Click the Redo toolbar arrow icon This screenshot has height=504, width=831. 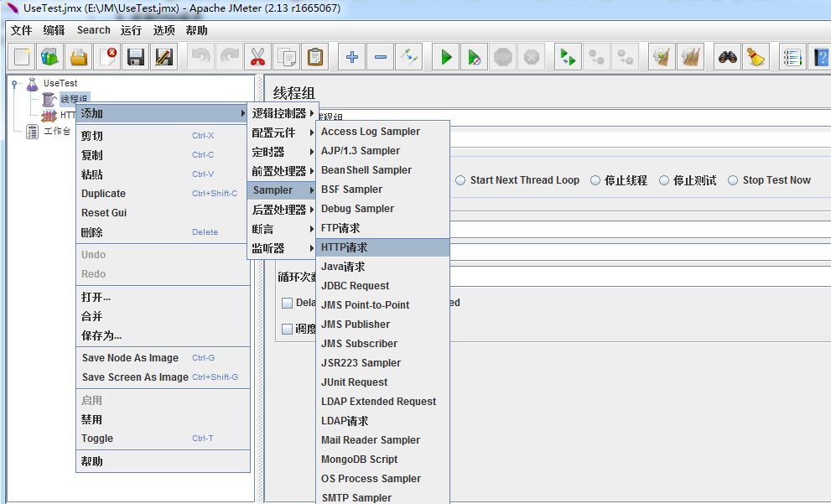(230, 57)
